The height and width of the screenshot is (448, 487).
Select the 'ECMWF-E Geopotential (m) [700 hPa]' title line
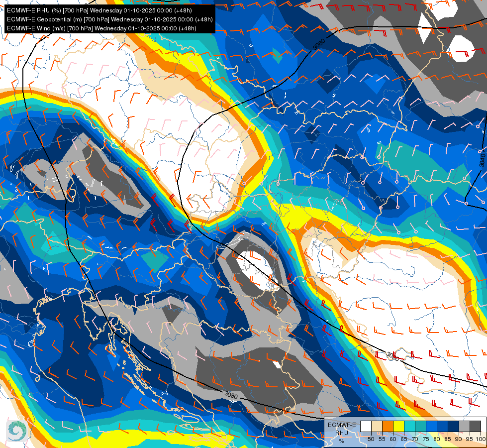109,19
